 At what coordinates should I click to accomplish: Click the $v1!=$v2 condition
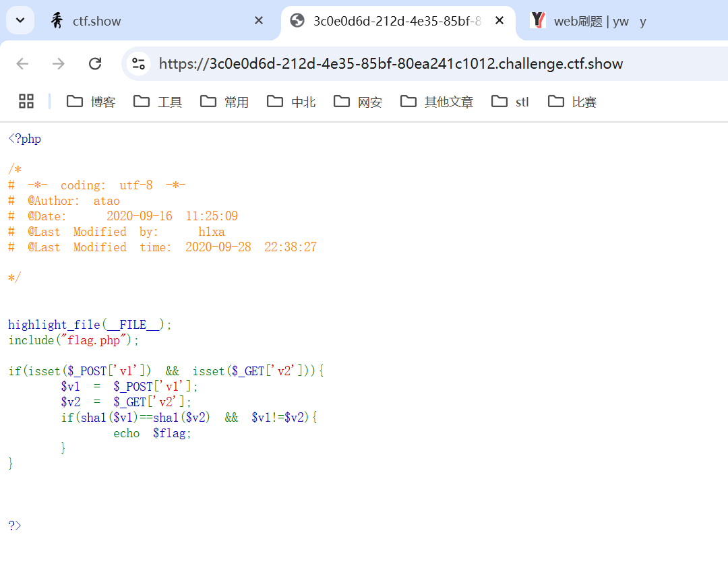coord(278,418)
